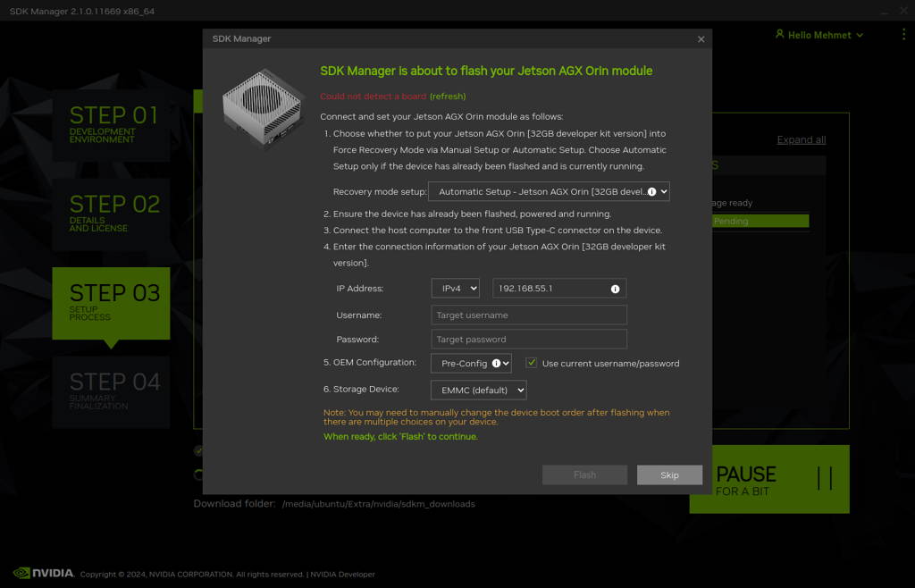Screen dimensions: 915x588
Task: Open the Storage Device EMMC dropdown
Action: pyautogui.click(x=479, y=390)
